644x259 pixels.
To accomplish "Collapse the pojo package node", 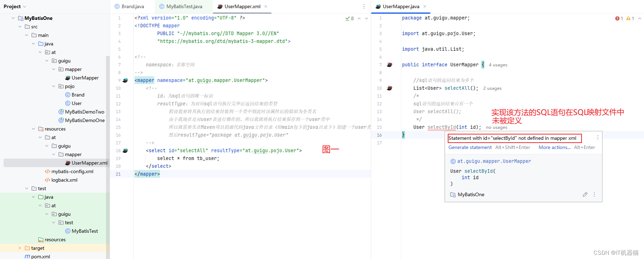I will [54, 86].
